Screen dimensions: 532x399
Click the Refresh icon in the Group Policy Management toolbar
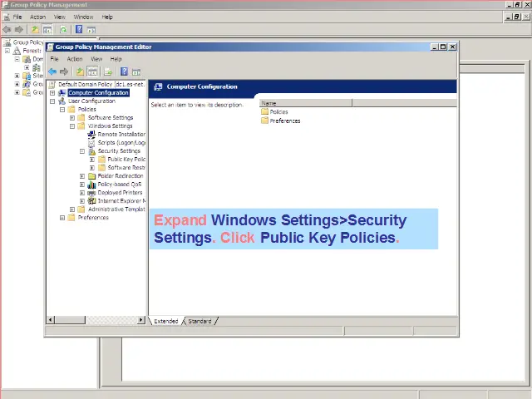click(x=63, y=30)
